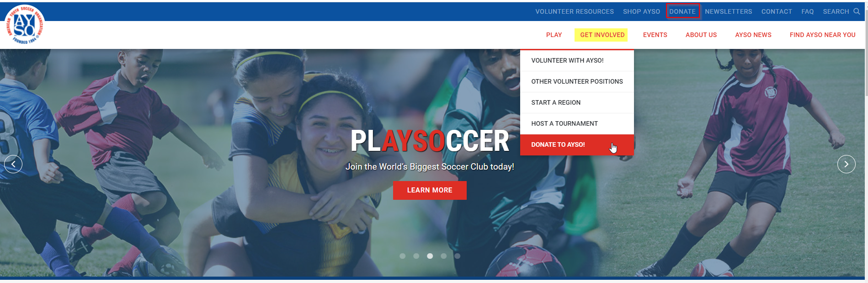Select the second carousel dot
Viewport: 868px width, 283px height.
[x=416, y=256]
